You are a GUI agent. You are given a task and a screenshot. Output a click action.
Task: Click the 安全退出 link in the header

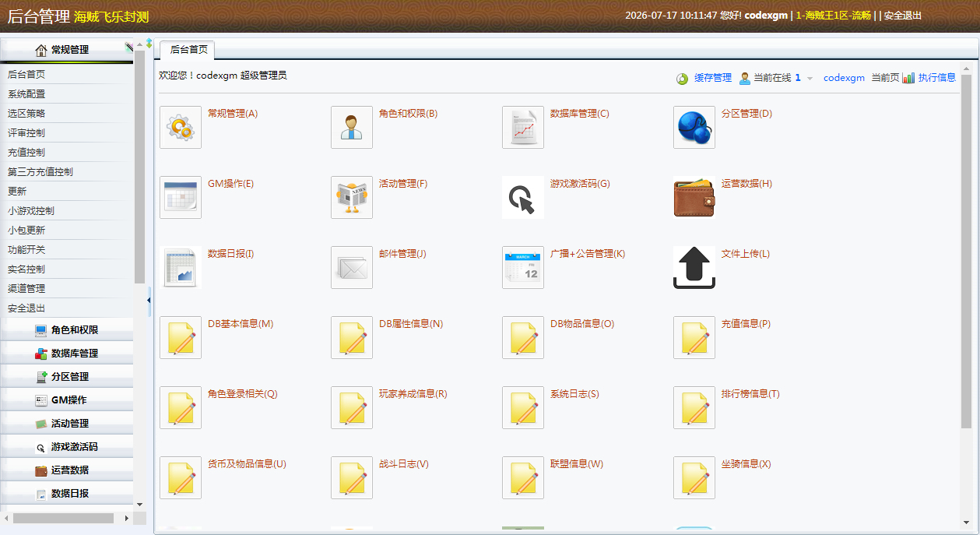(x=903, y=15)
